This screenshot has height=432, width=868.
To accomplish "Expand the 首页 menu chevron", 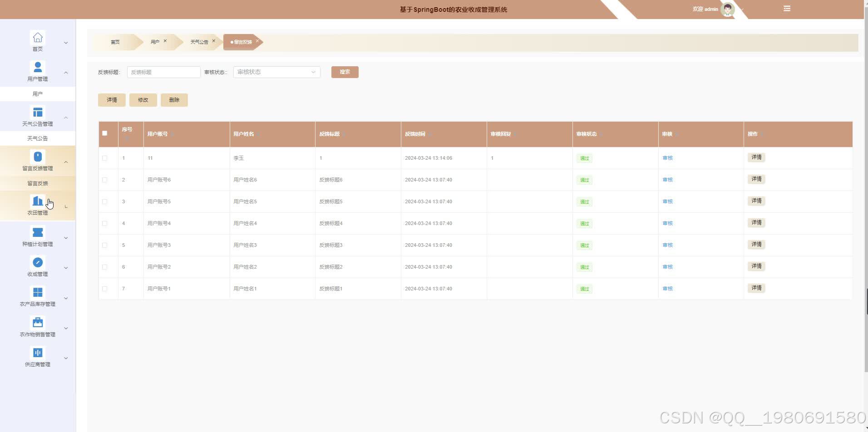I will (x=66, y=43).
